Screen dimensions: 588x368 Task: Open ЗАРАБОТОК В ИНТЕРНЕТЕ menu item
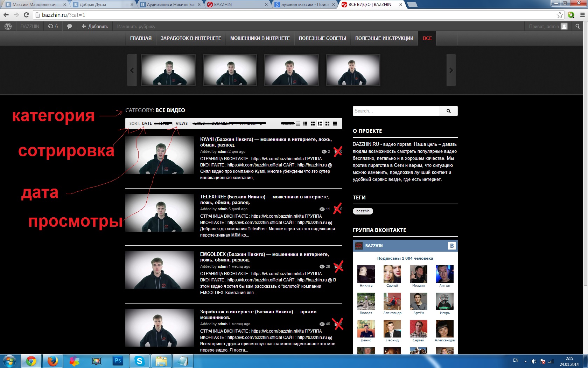pyautogui.click(x=191, y=38)
